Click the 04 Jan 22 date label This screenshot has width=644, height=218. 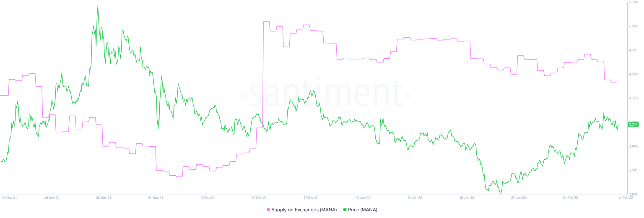click(363, 197)
